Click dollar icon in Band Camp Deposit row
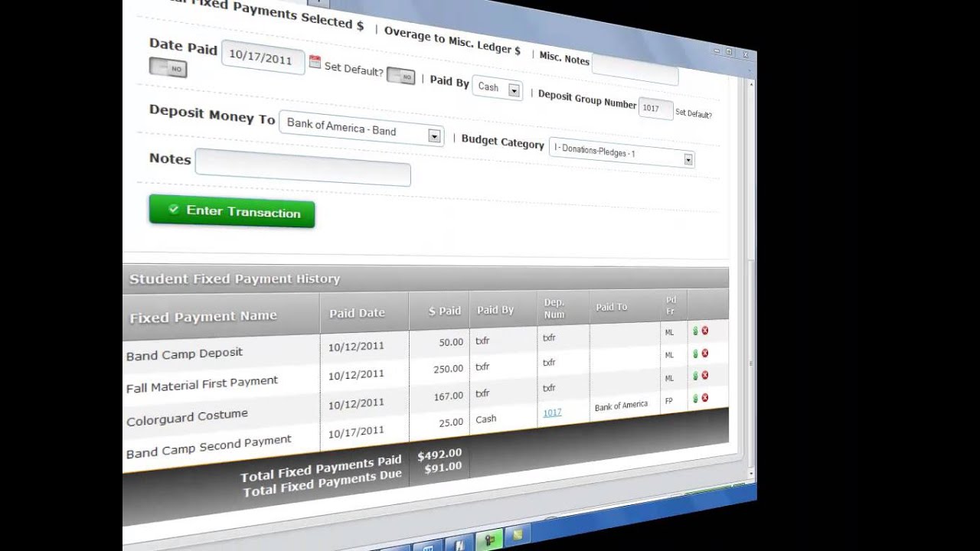 [696, 331]
